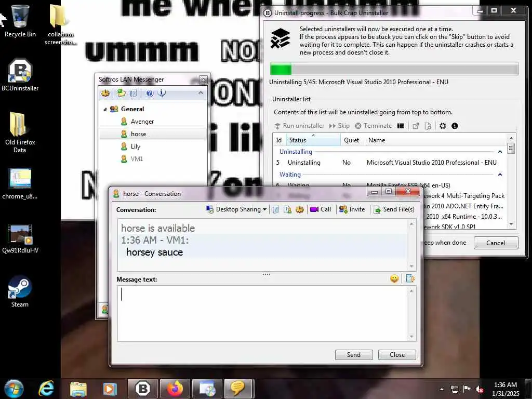Click the uninstaller list scrollbar thumb

[x=511, y=148]
